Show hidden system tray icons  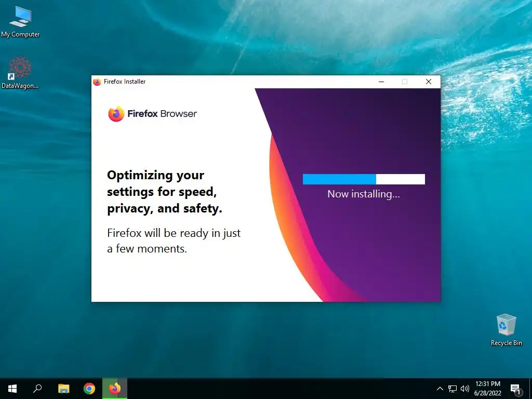(440, 389)
